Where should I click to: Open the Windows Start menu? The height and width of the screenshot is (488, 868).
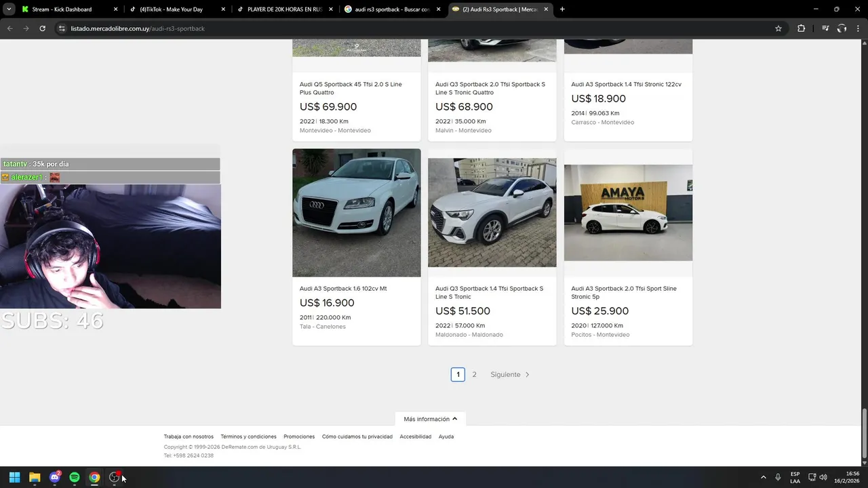pos(14,477)
